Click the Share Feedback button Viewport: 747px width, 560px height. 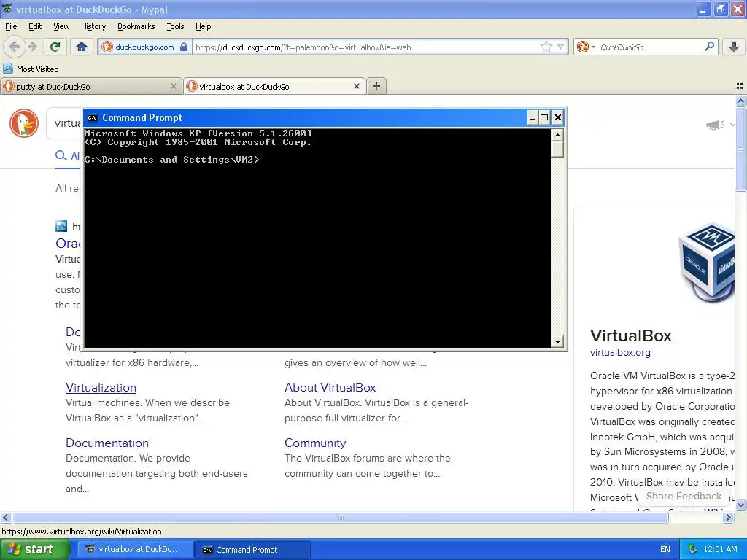(x=684, y=496)
